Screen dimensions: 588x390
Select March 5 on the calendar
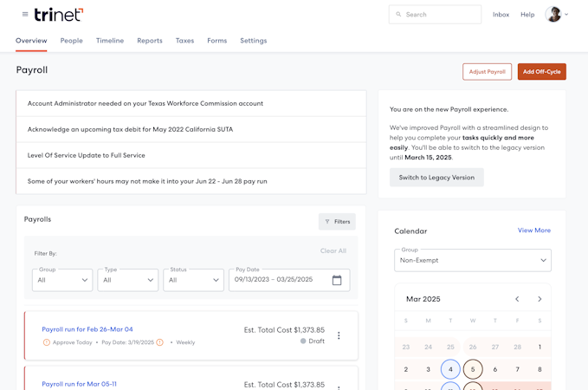[473, 369]
